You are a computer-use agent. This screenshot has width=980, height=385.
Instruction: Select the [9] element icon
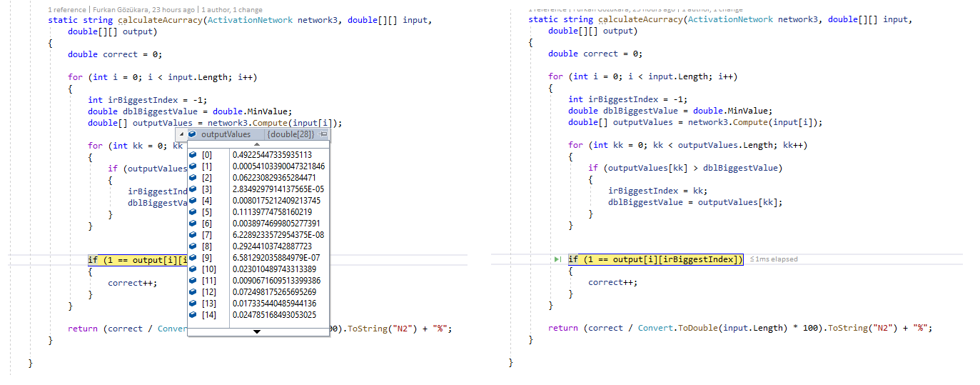coord(193,258)
